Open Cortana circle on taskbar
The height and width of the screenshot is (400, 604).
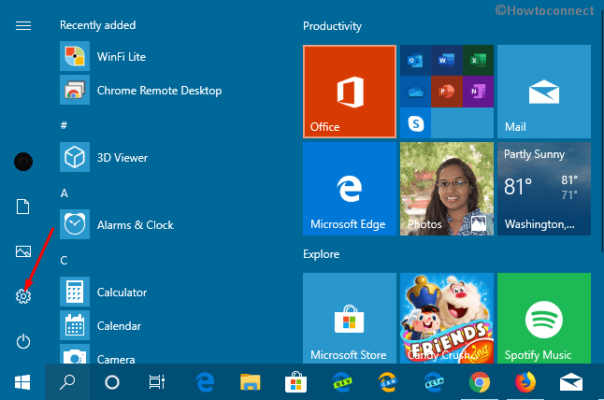click(x=112, y=382)
